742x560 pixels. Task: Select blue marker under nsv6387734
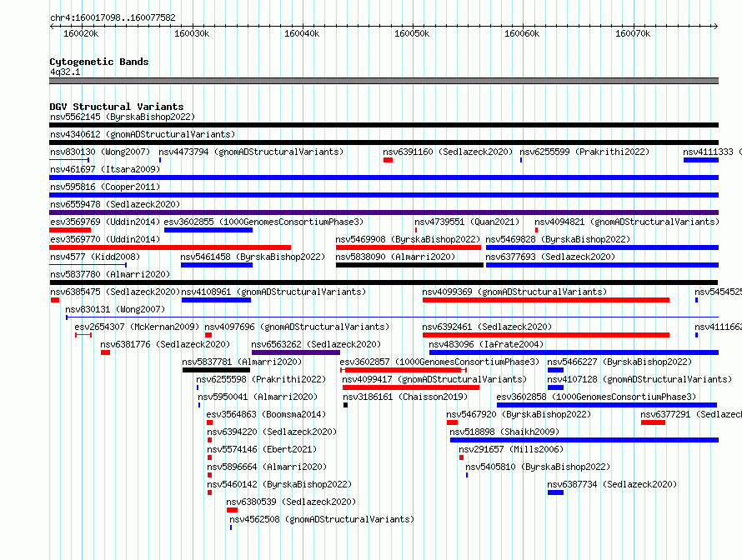pyautogui.click(x=555, y=492)
